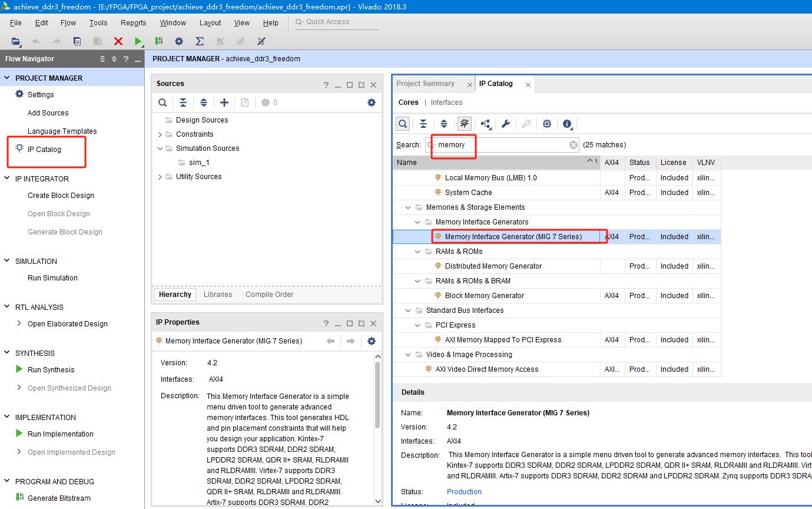Click the IP Catalog info icon
The width and height of the screenshot is (812, 509).
pyautogui.click(x=568, y=124)
